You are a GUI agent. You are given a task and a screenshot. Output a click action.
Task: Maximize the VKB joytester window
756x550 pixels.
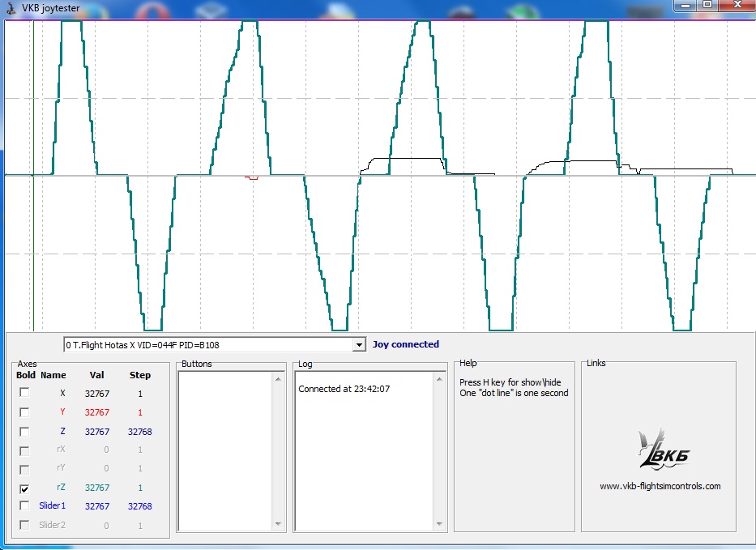[x=707, y=4]
